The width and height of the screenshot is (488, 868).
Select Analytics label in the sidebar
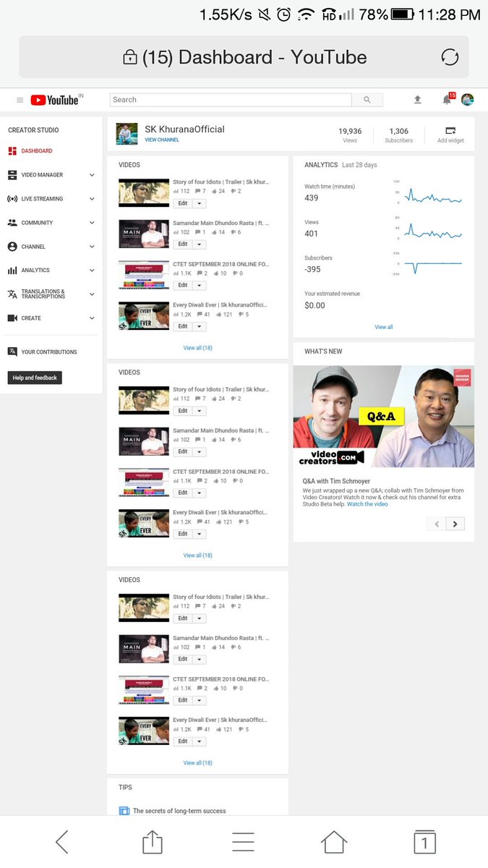point(35,271)
